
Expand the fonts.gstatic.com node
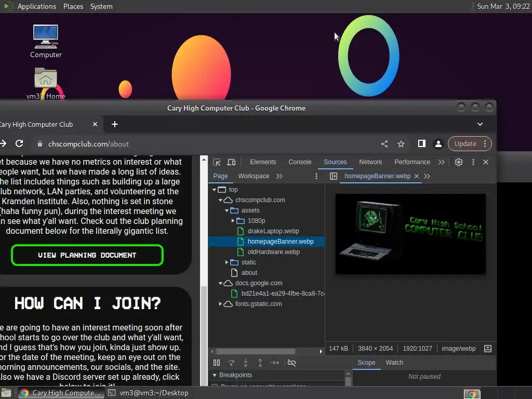pos(220,304)
